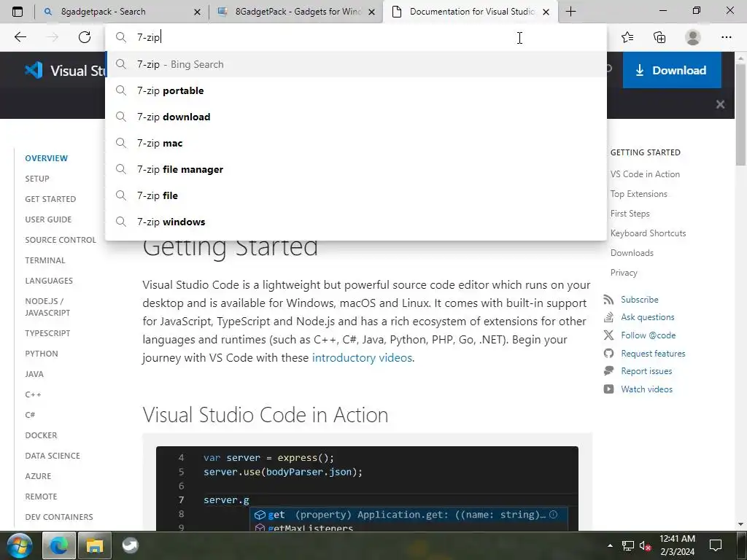Click the address bar containing 7-zip
This screenshot has width=747, height=560.
pos(356,37)
